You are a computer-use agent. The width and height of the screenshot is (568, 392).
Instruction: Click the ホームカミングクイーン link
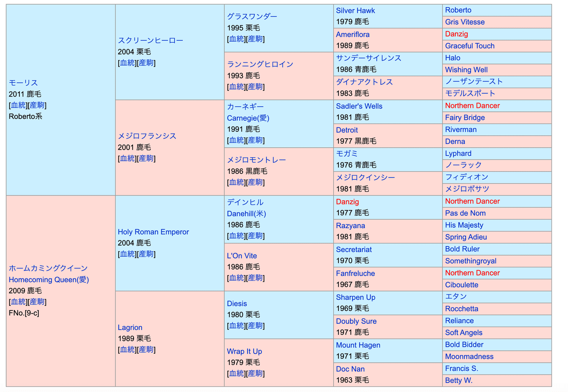tap(48, 268)
